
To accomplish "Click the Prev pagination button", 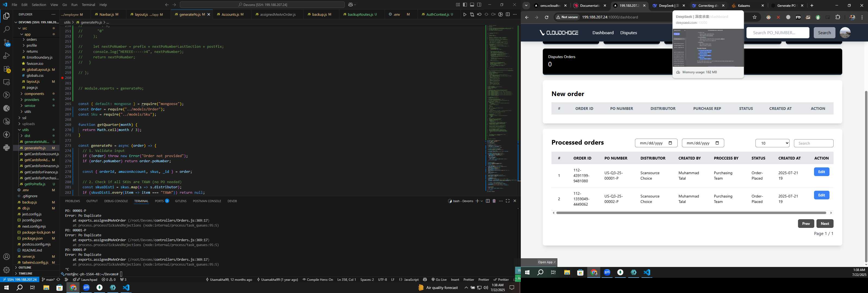I will 806,224.
